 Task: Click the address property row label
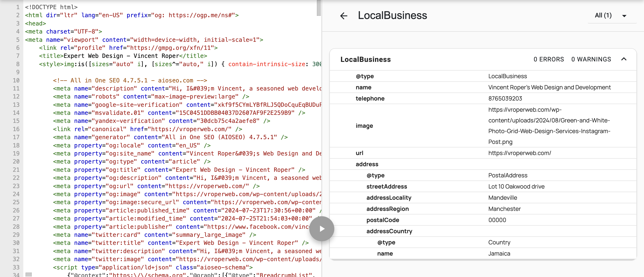click(367, 164)
